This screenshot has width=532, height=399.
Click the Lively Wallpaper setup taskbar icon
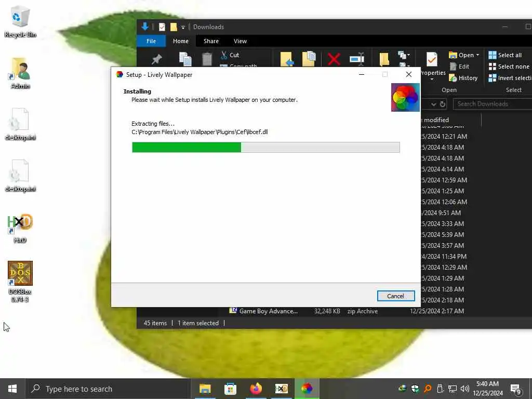click(307, 389)
